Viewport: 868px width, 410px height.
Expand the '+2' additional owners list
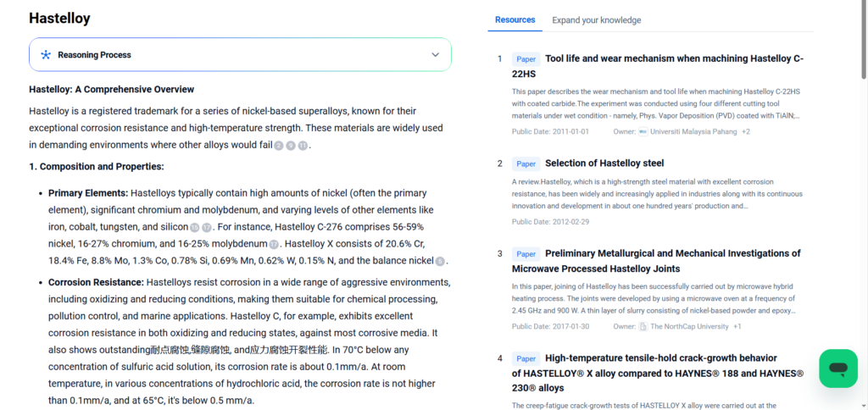coord(746,132)
